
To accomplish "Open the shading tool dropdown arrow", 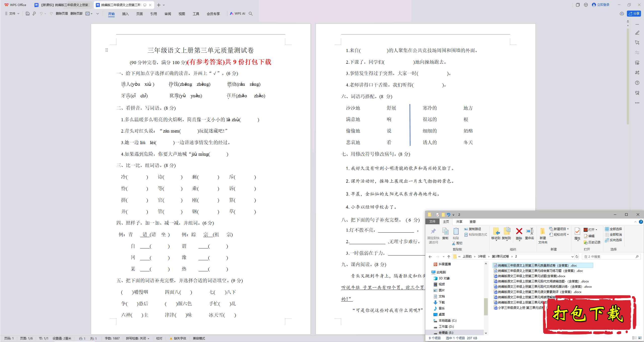I will pyautogui.click(x=92, y=14).
